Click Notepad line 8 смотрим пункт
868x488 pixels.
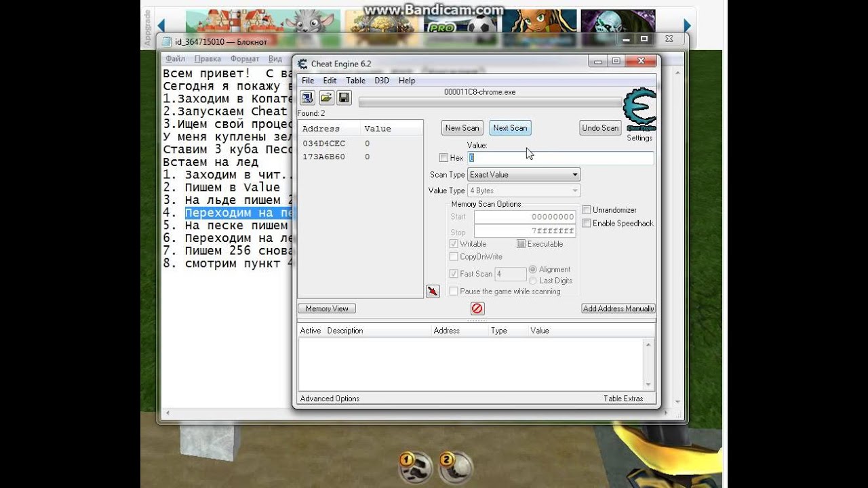coord(228,264)
